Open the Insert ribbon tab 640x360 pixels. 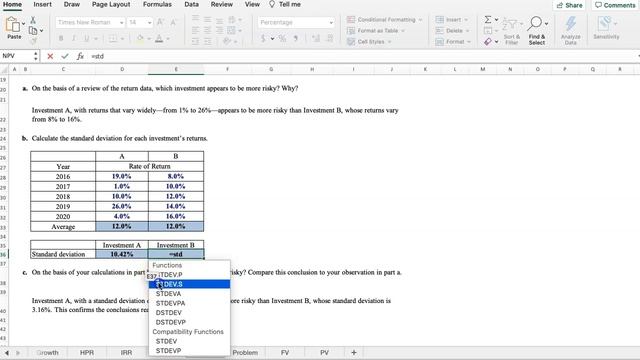[x=42, y=4]
